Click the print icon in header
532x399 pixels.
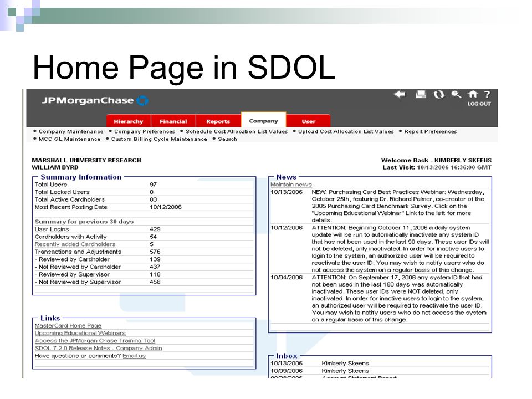[x=421, y=94]
